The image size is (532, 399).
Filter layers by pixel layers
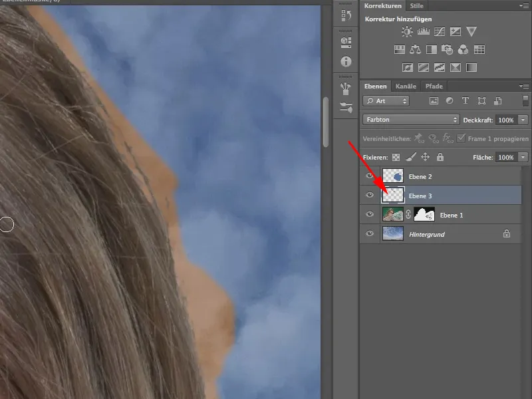click(x=434, y=101)
